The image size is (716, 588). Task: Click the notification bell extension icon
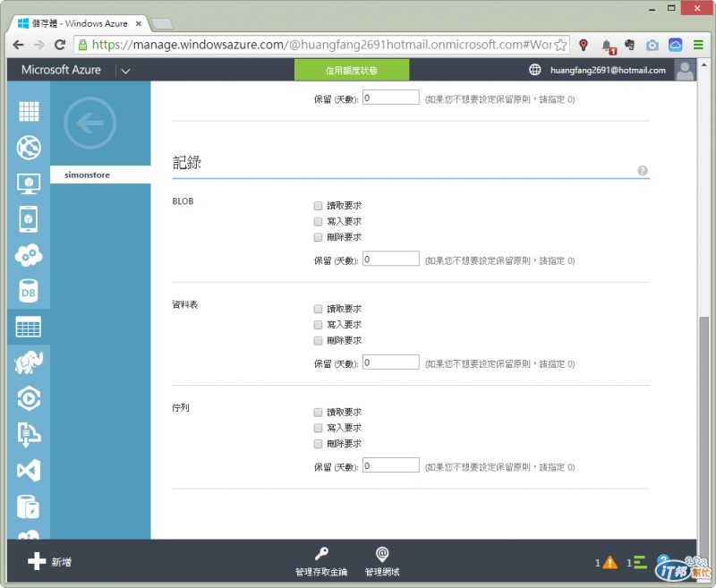608,46
